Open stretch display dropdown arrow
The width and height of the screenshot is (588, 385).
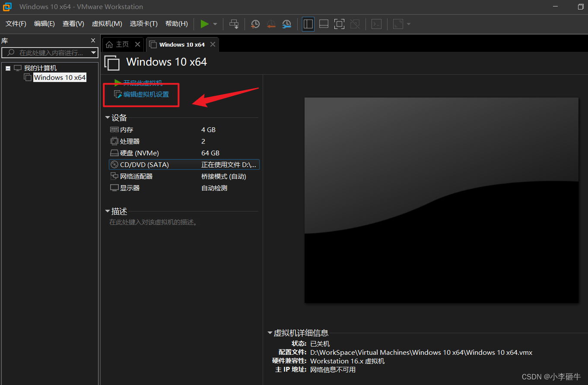point(409,24)
